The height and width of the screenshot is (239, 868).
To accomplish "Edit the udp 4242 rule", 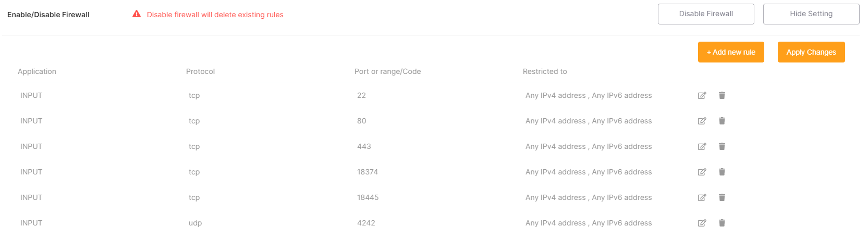I will [x=702, y=223].
